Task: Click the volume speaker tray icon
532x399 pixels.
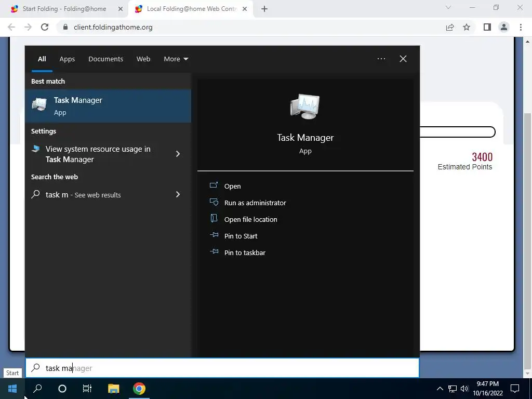Action: [x=464, y=389]
